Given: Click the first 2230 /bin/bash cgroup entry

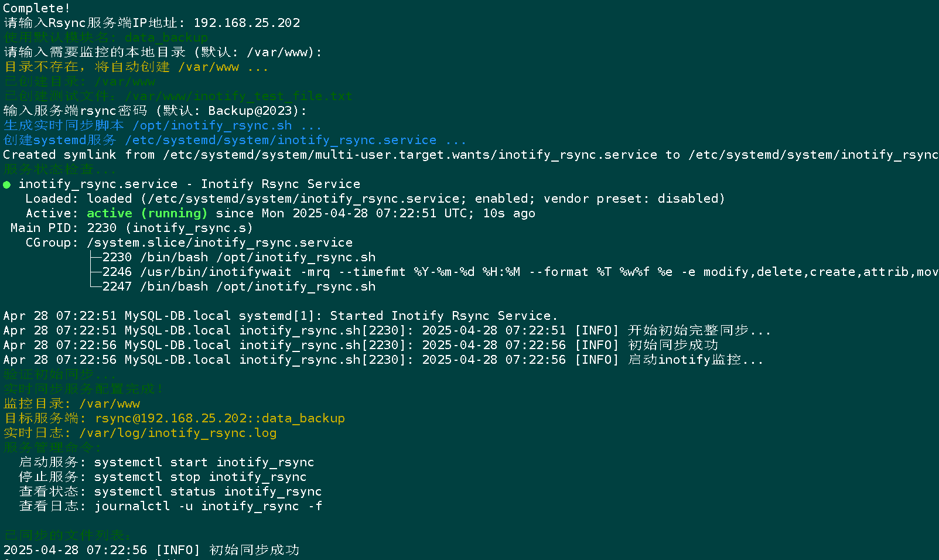Looking at the screenshot, I should 233,257.
